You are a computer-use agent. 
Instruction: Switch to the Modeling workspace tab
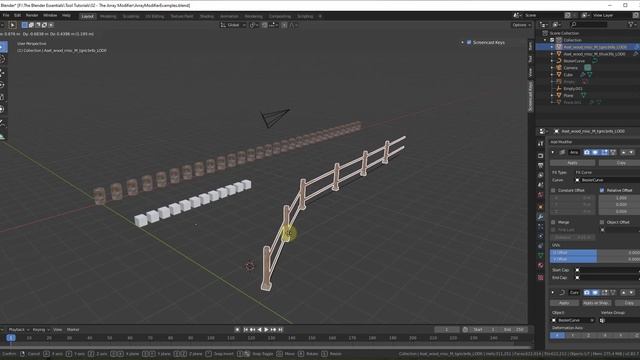pyautogui.click(x=108, y=16)
